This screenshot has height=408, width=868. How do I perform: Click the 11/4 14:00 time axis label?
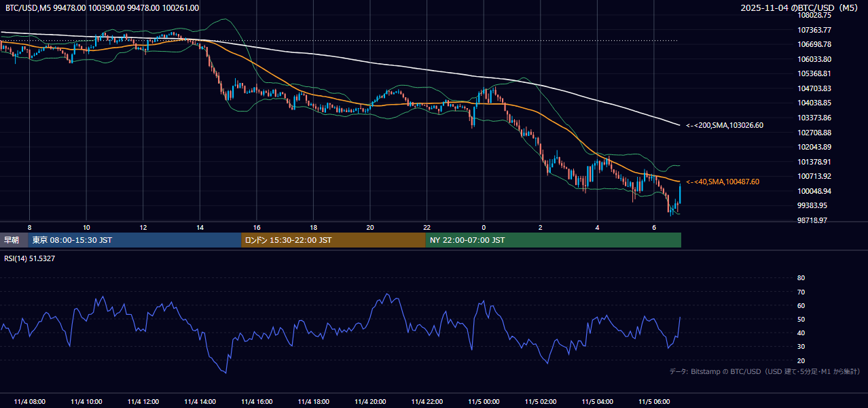[x=200, y=402]
